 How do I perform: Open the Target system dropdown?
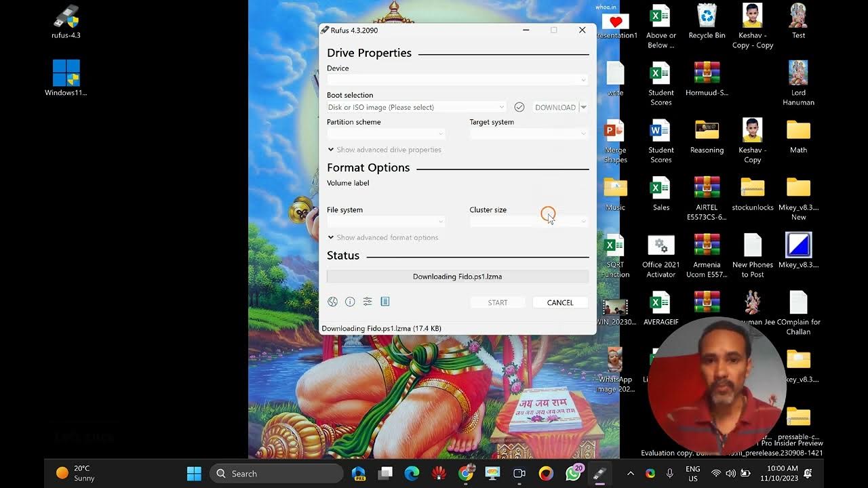[x=529, y=134]
